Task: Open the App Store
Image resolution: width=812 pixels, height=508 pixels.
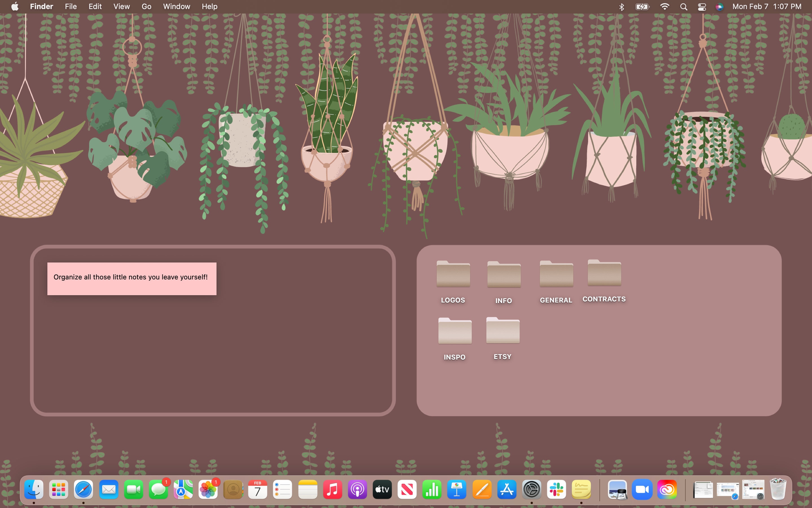Action: tap(506, 490)
